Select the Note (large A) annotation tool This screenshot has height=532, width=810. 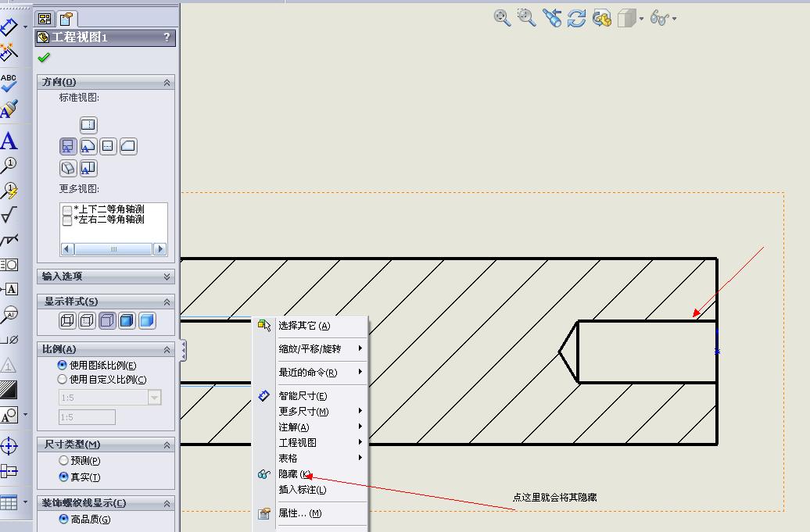click(9, 141)
